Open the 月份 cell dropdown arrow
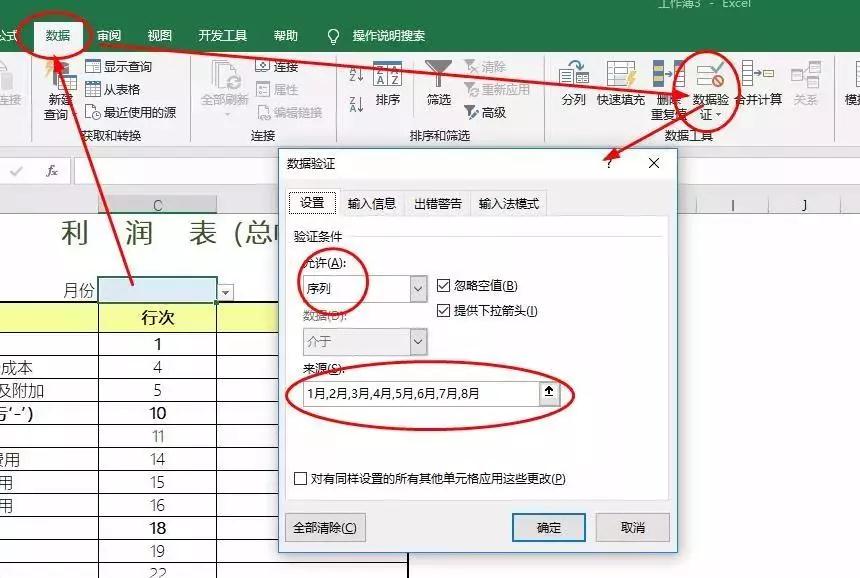 225,292
